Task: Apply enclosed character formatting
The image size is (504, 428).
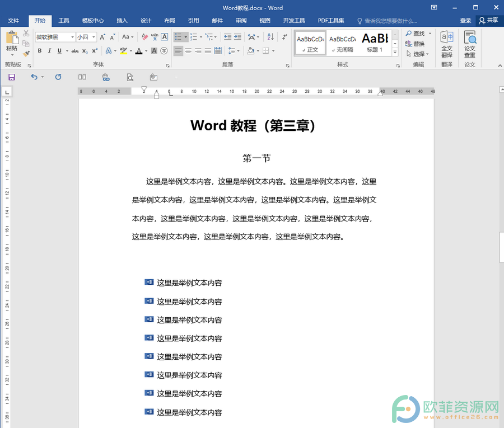Action: (164, 51)
